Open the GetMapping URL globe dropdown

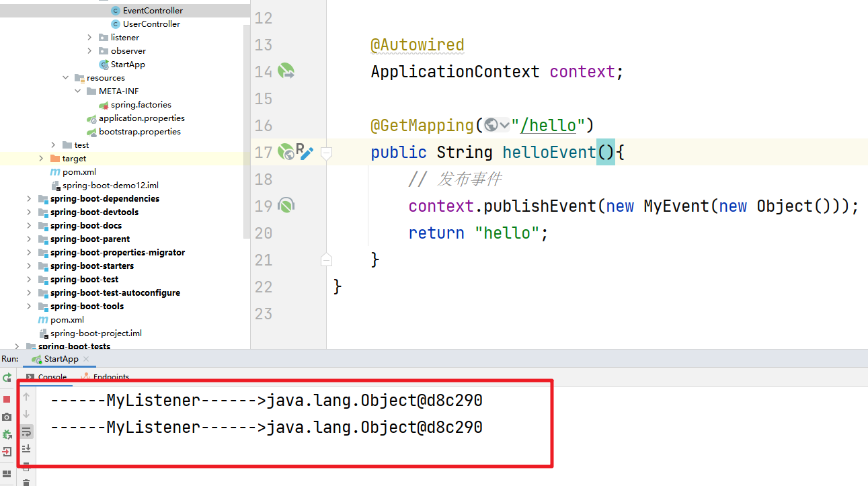[497, 126]
